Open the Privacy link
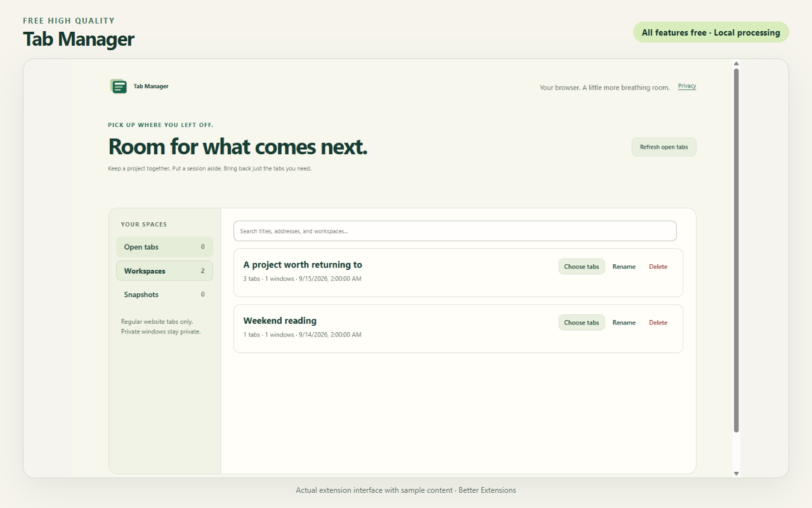The image size is (812, 508). click(687, 86)
